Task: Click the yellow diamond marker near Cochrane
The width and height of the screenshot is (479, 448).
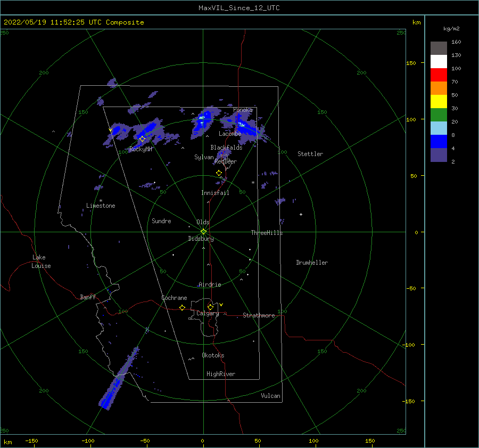Action: pos(182,308)
